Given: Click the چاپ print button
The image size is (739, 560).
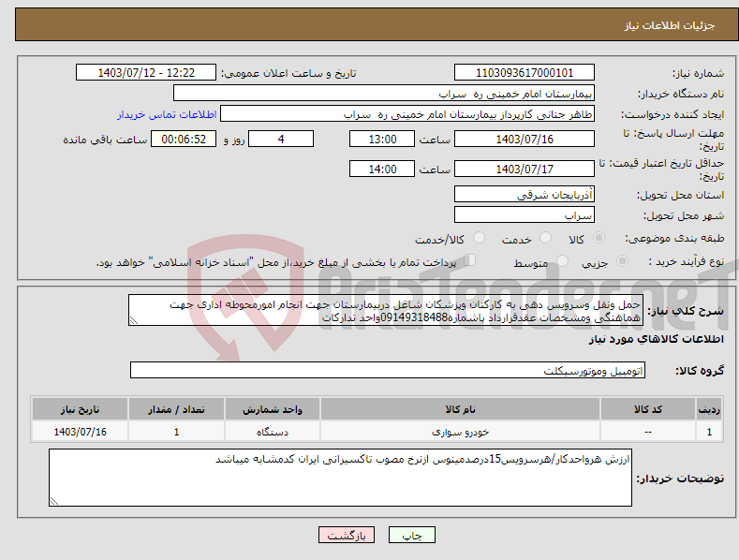Looking at the screenshot, I should click(x=412, y=535).
